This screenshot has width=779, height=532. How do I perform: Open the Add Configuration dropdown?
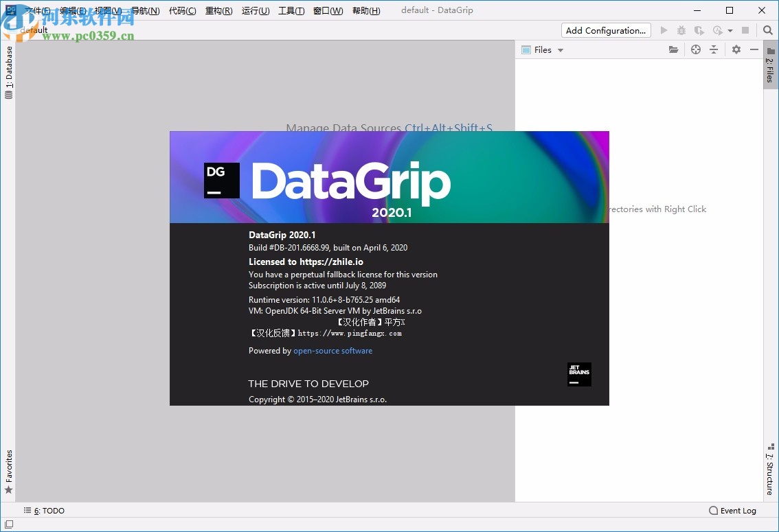pos(605,30)
